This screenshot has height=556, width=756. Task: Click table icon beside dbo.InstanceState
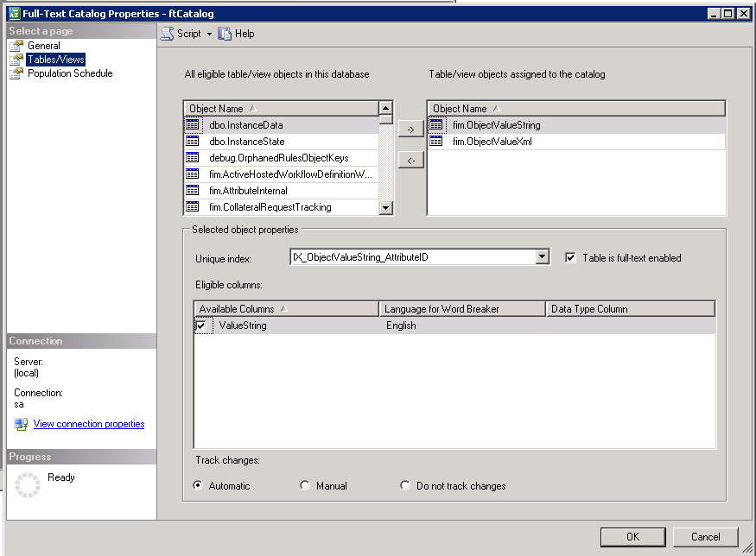pos(193,142)
